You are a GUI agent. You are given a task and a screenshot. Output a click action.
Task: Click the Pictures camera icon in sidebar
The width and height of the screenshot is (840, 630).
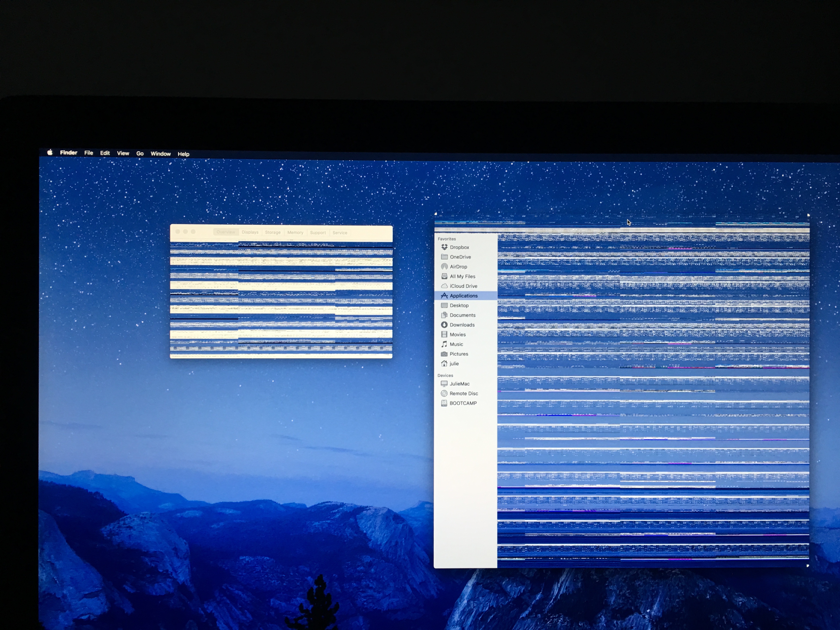pyautogui.click(x=444, y=354)
